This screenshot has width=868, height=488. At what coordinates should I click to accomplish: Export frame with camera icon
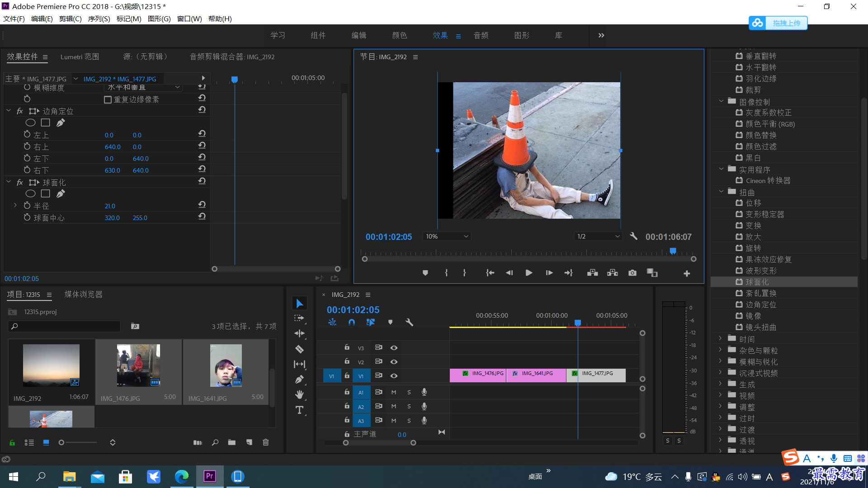632,273
